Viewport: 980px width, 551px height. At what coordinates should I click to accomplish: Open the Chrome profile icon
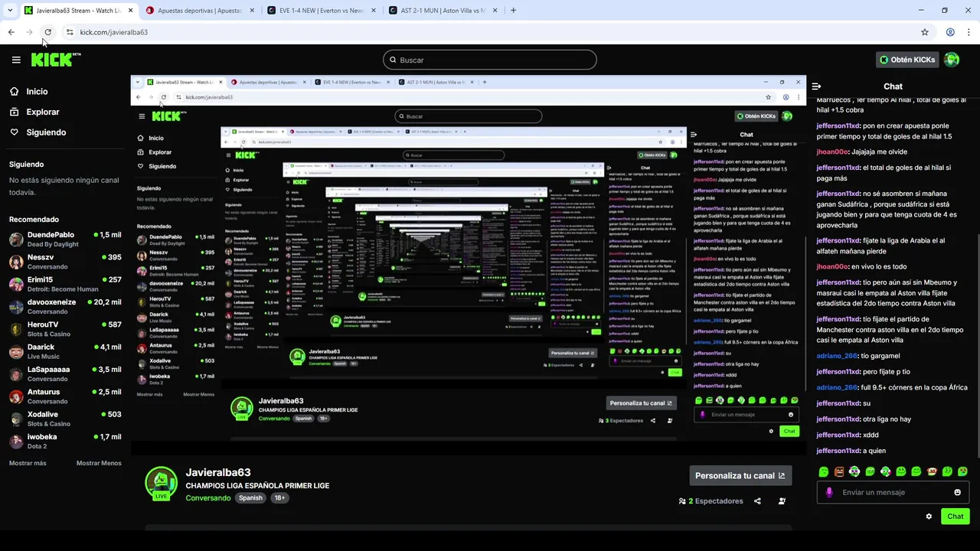pyautogui.click(x=950, y=32)
